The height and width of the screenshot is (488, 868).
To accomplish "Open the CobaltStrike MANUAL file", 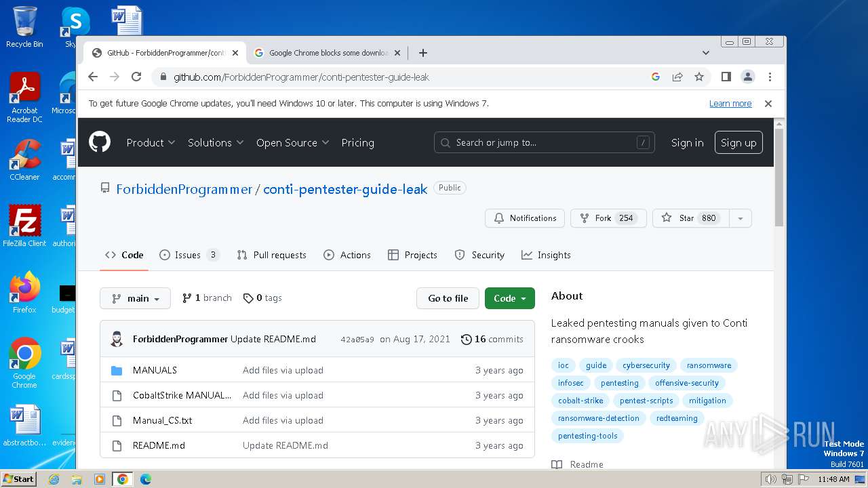I will [182, 395].
